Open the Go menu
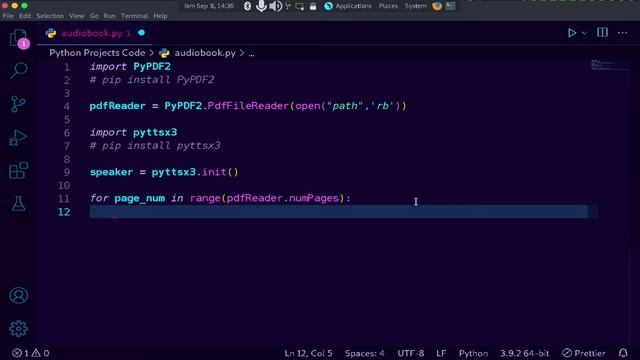This screenshot has height=360, width=640. point(94,16)
